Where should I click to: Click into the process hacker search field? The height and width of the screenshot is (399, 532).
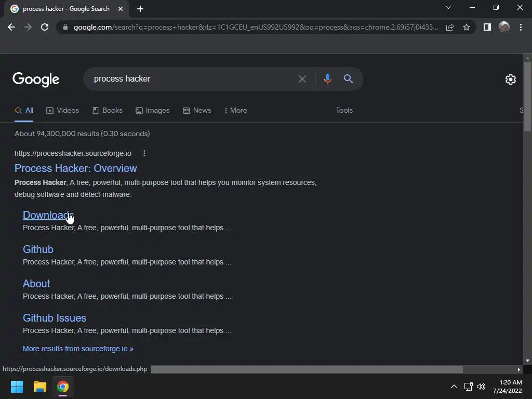pos(190,79)
